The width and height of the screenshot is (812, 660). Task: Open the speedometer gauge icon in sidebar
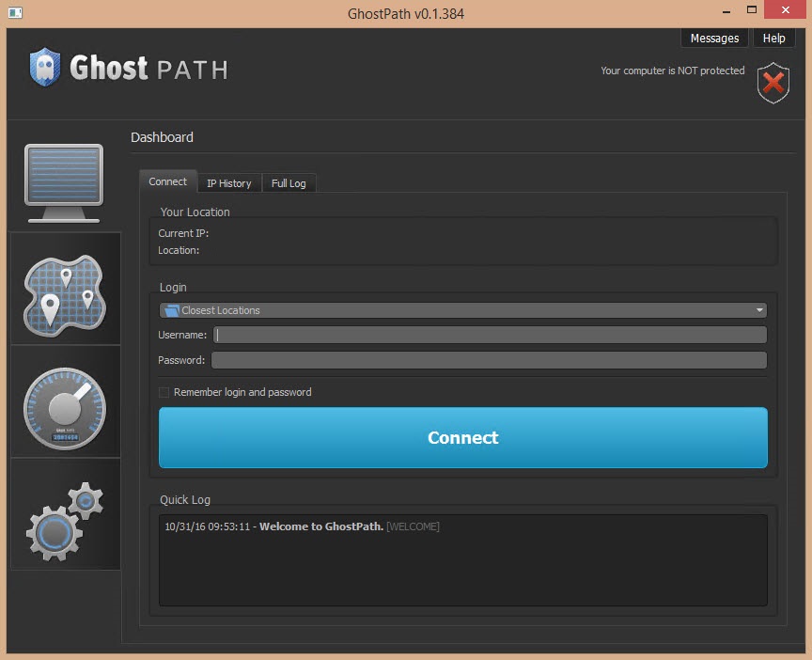coord(65,408)
